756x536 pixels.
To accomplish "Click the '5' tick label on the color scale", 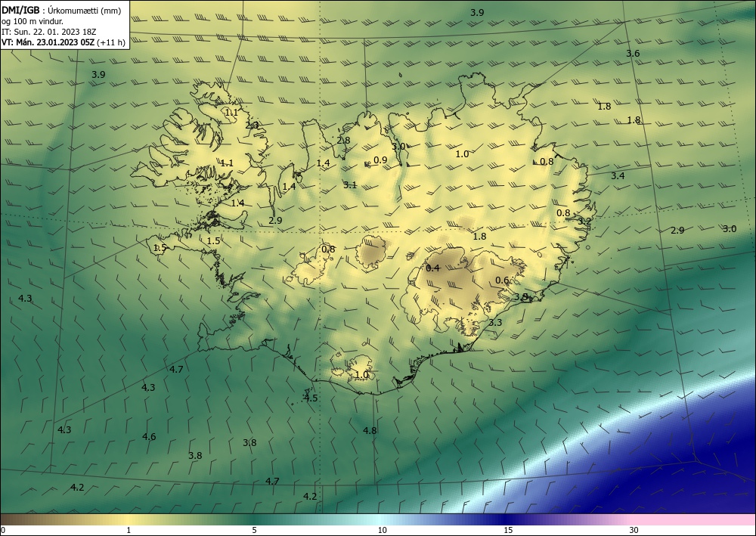I will point(254,531).
